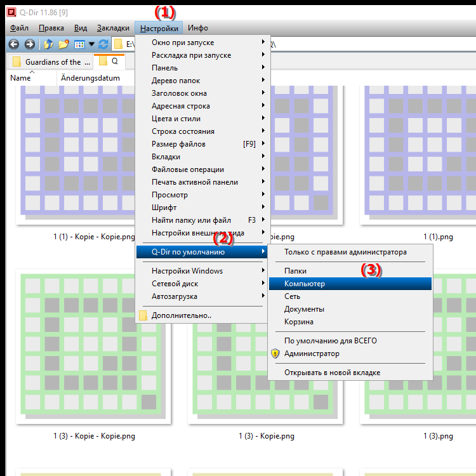The height and width of the screenshot is (476, 476).
Task: Open the Файл menu
Action: click(x=19, y=28)
